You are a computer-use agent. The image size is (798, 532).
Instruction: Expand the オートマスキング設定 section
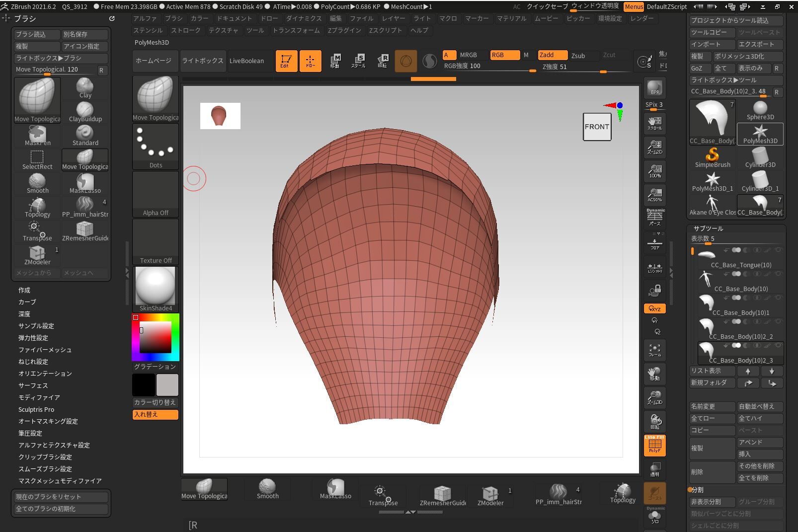[x=48, y=421]
